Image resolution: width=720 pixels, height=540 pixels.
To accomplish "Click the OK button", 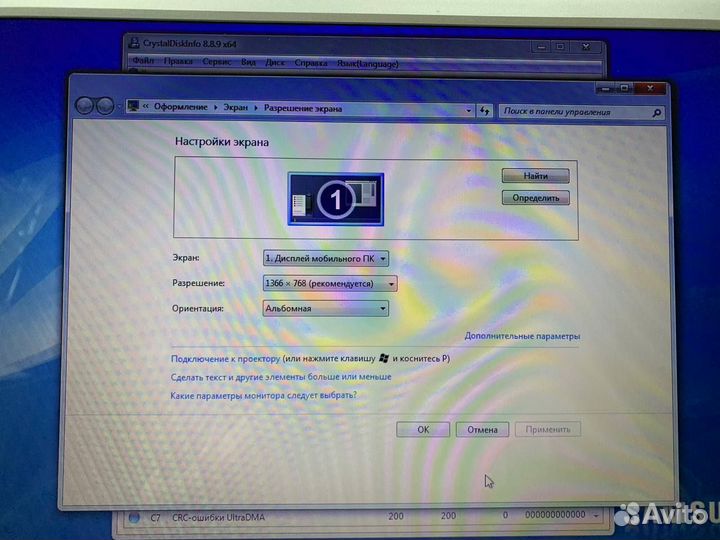I will tap(423, 430).
